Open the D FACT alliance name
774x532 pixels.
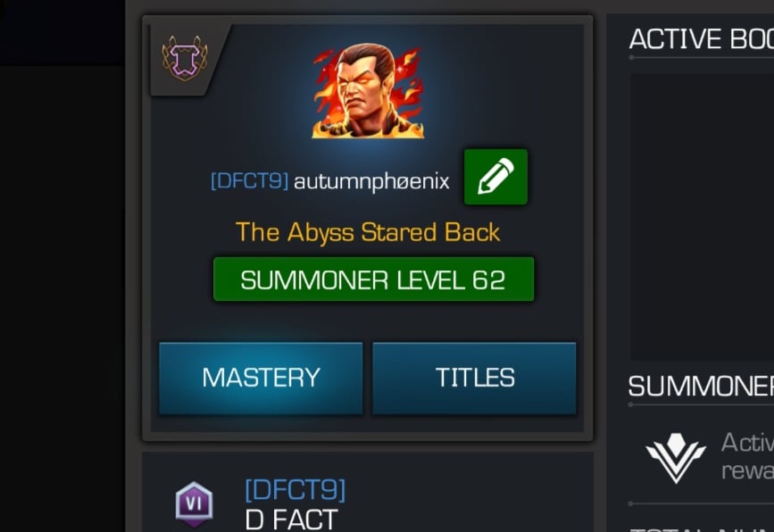click(291, 520)
